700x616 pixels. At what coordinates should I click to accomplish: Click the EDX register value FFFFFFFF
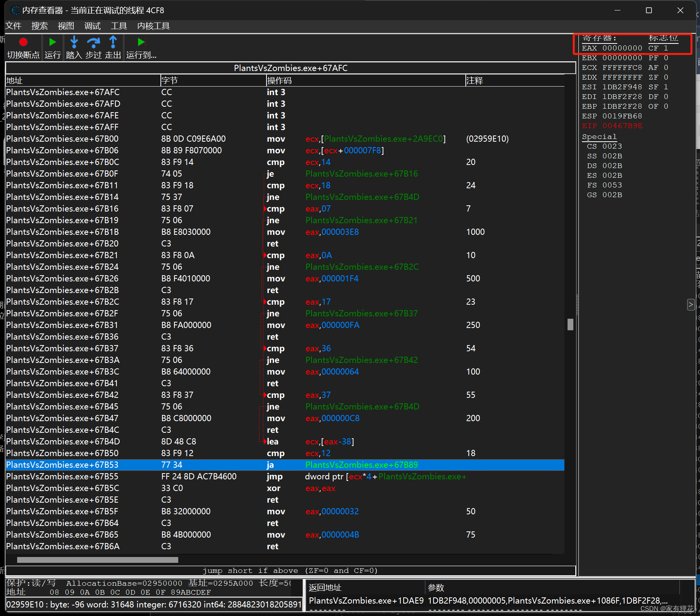point(622,77)
